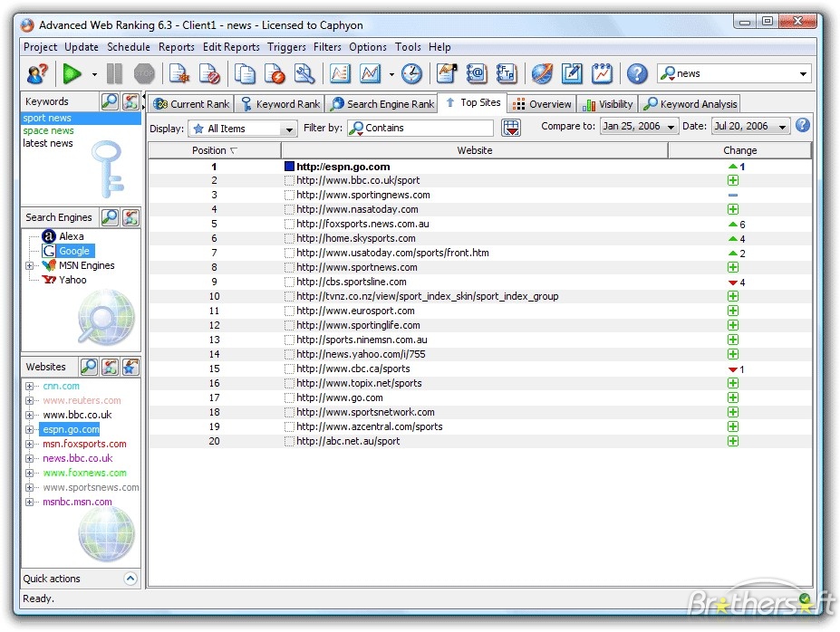Click the notebook with red graph icon

602,74
